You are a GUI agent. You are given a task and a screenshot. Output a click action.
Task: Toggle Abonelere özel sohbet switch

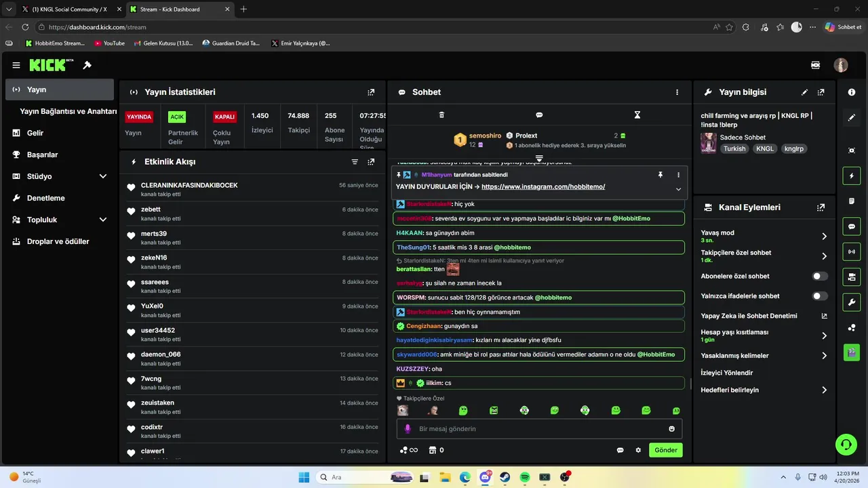point(820,277)
